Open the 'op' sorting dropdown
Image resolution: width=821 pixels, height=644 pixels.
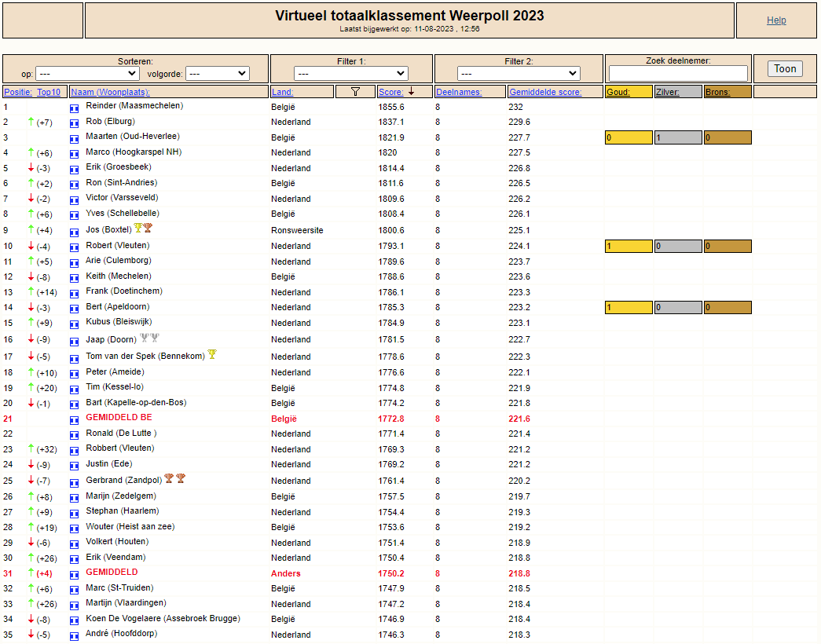[x=76, y=74]
